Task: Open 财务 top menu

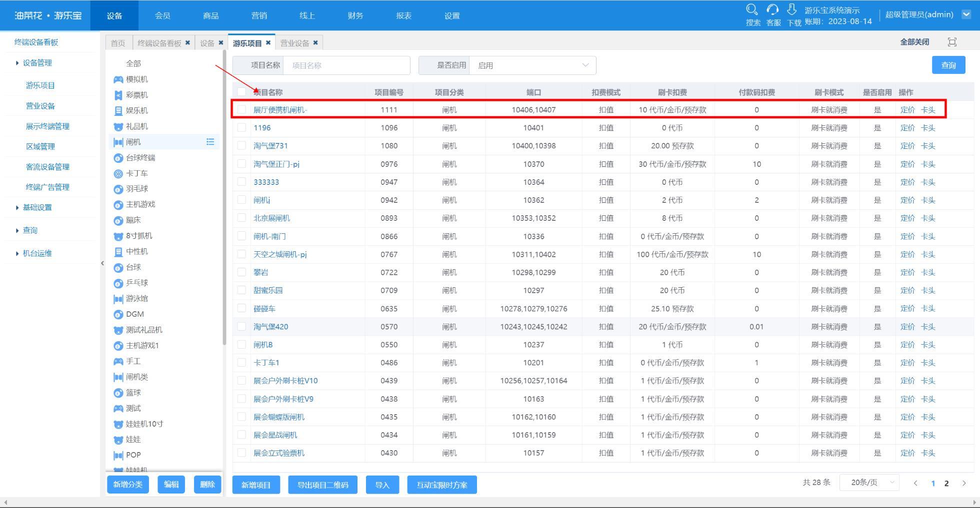Action: coord(355,15)
